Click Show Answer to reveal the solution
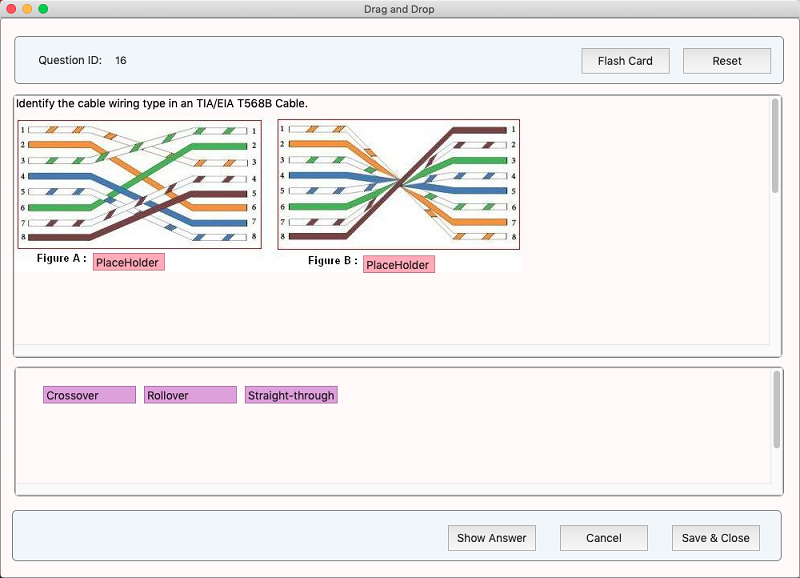 (492, 537)
